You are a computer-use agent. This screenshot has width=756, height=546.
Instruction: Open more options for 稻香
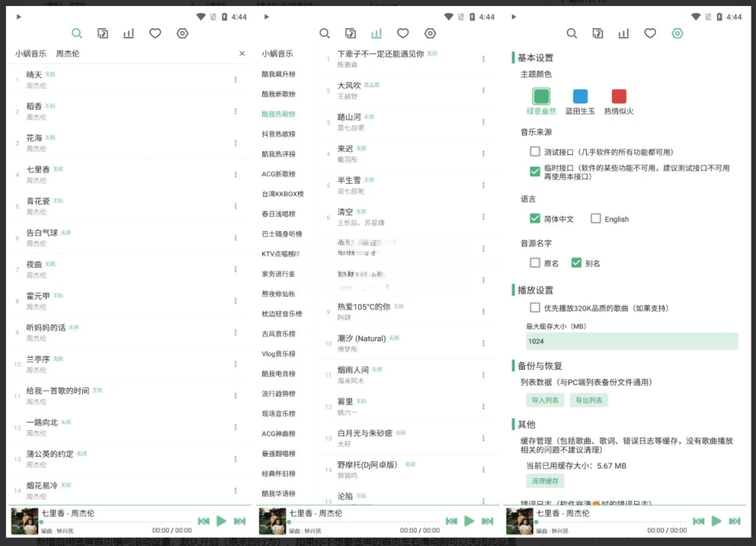pos(236,111)
